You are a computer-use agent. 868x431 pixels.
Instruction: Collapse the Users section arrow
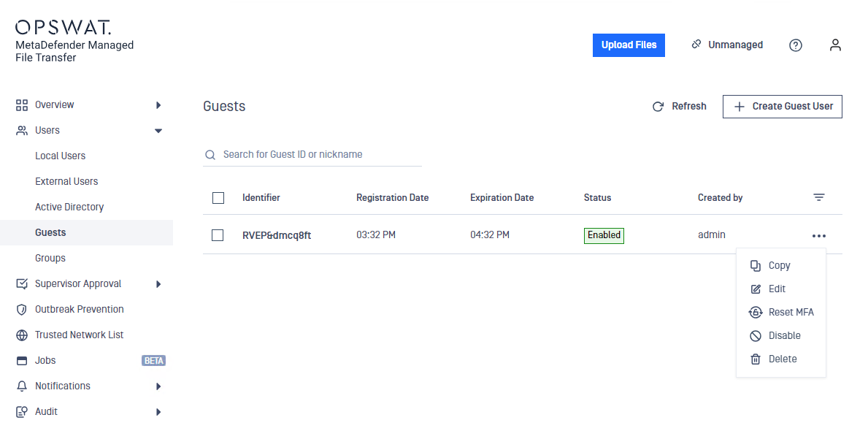[x=158, y=131]
